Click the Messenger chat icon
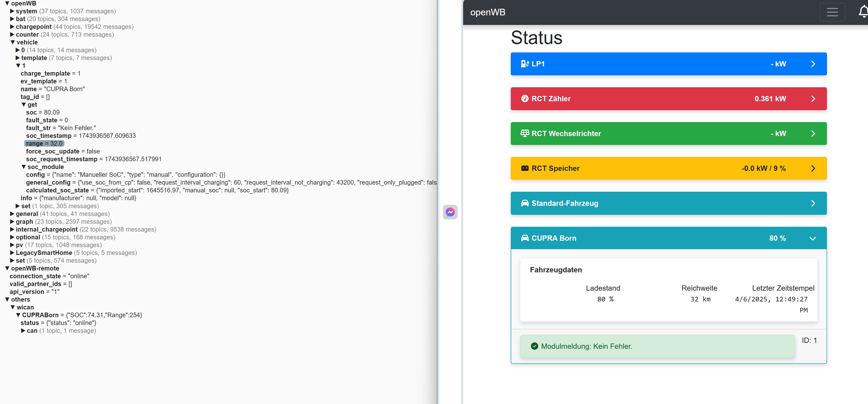 tap(450, 212)
